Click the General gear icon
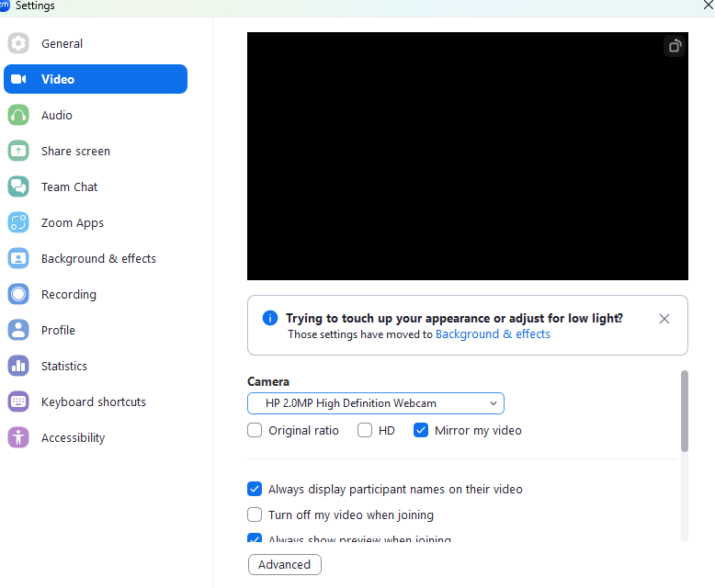The image size is (715, 588). (18, 43)
